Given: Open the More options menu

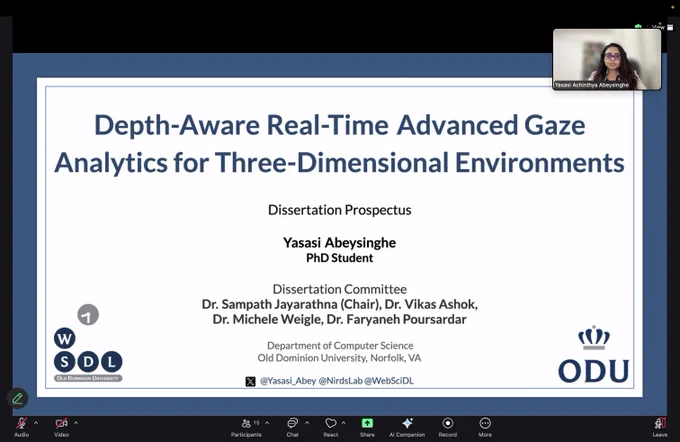Looking at the screenshot, I should point(485,427).
